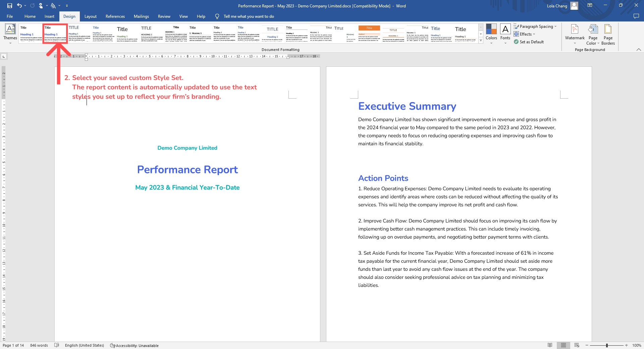Expand the style set gallery More arrow
This screenshot has height=349, width=644.
481,41
